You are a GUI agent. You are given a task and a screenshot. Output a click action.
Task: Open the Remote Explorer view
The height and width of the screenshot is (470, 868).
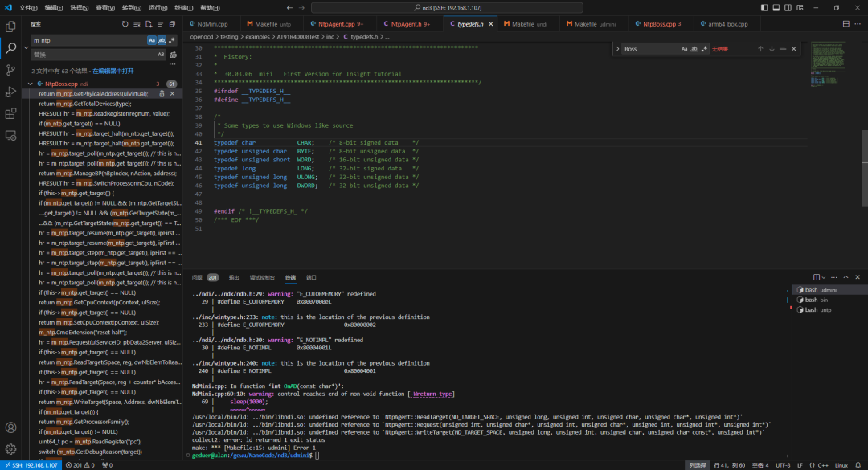[x=10, y=136]
